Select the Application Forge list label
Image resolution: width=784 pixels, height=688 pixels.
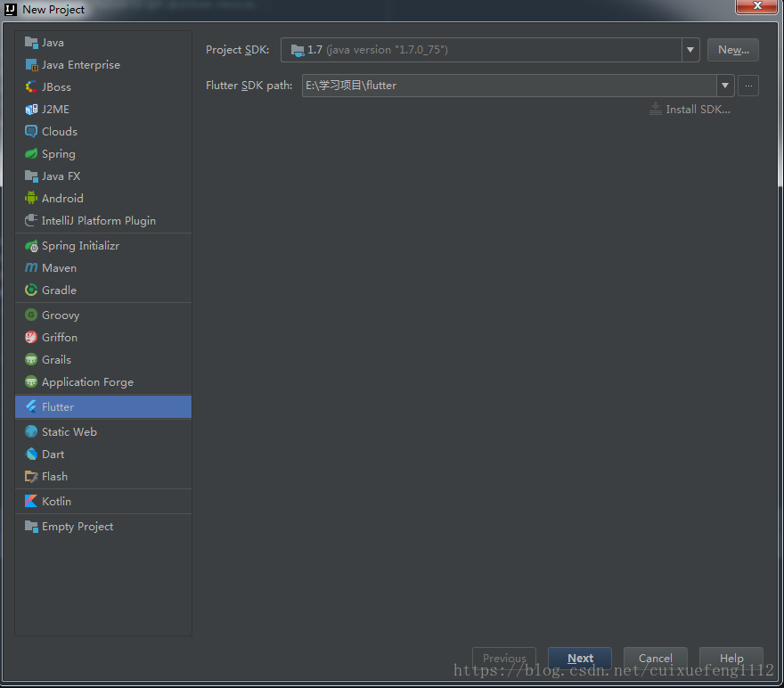tap(87, 382)
